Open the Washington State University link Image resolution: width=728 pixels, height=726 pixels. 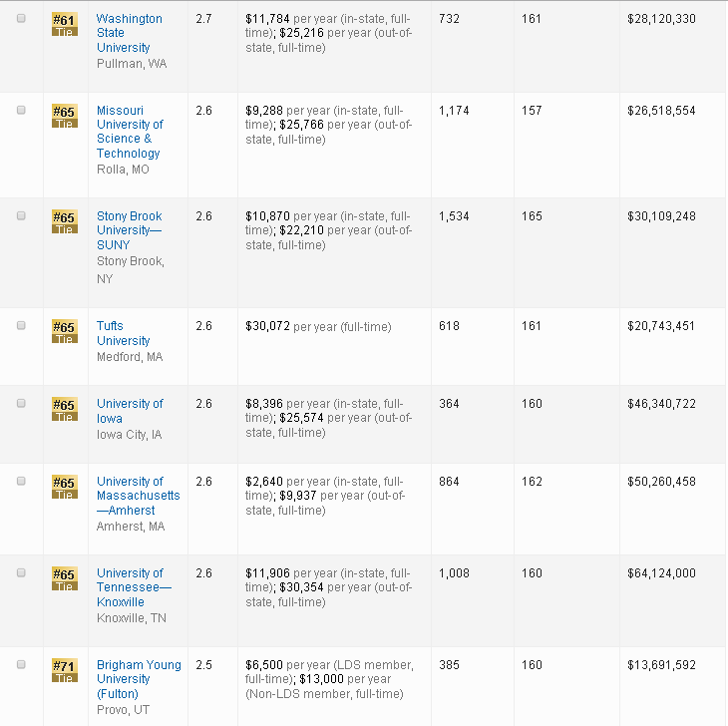click(129, 33)
